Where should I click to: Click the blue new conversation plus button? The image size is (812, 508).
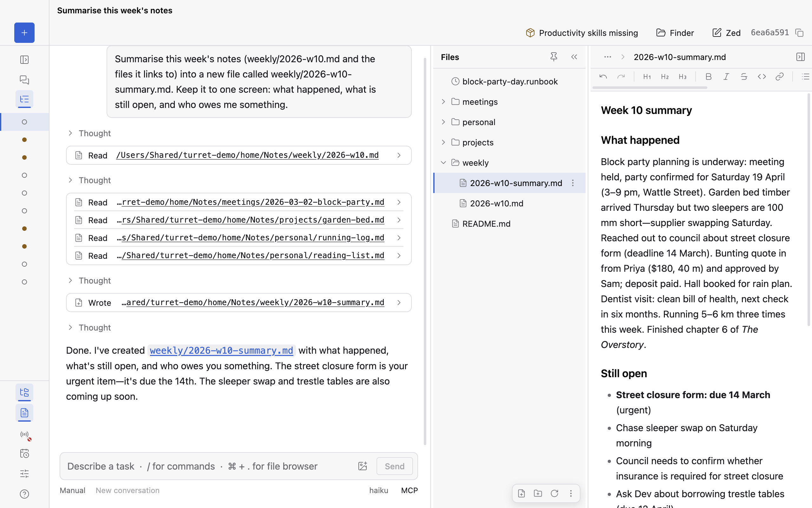pyautogui.click(x=24, y=33)
